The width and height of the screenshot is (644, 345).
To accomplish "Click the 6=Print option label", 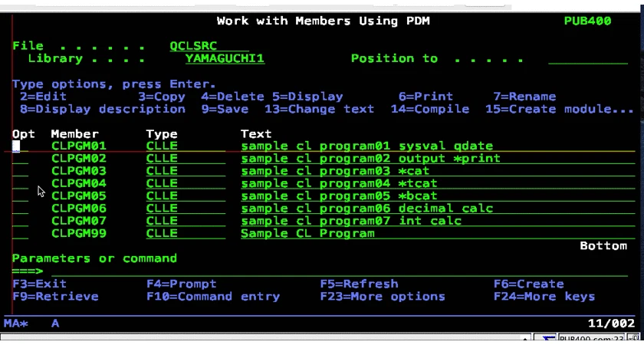I will point(426,97).
